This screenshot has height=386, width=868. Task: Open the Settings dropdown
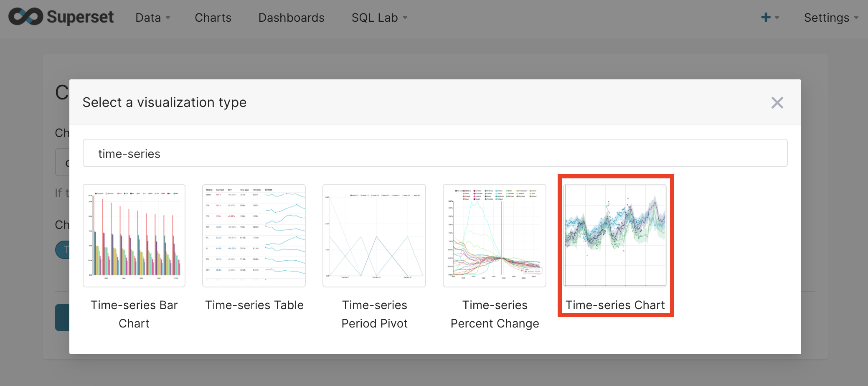click(830, 18)
